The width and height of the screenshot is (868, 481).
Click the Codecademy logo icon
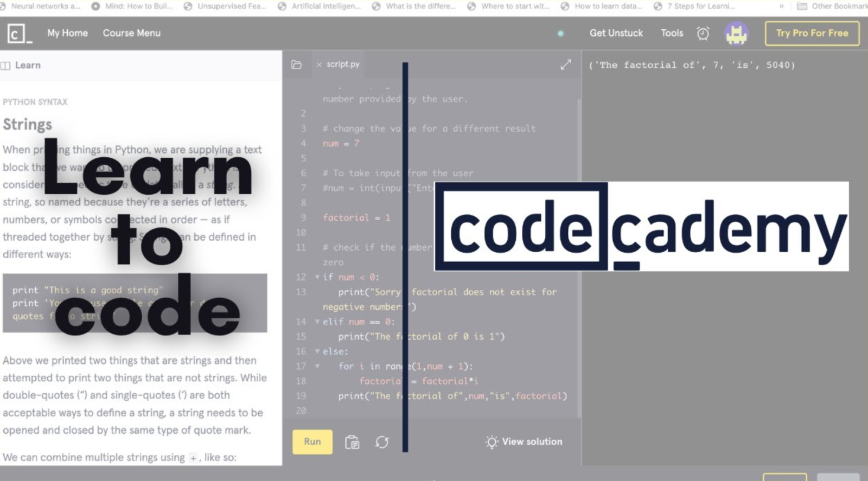click(20, 34)
